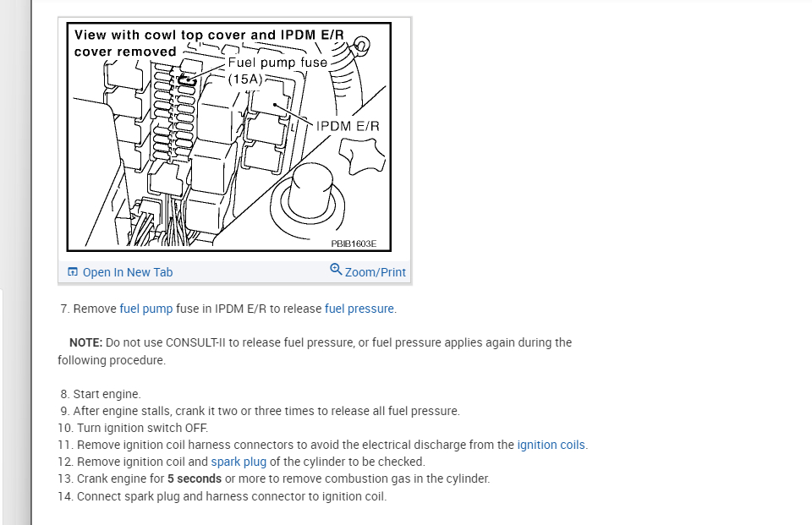Open the Zoom/Print link
Viewport: 812px width, 525px height.
click(375, 272)
